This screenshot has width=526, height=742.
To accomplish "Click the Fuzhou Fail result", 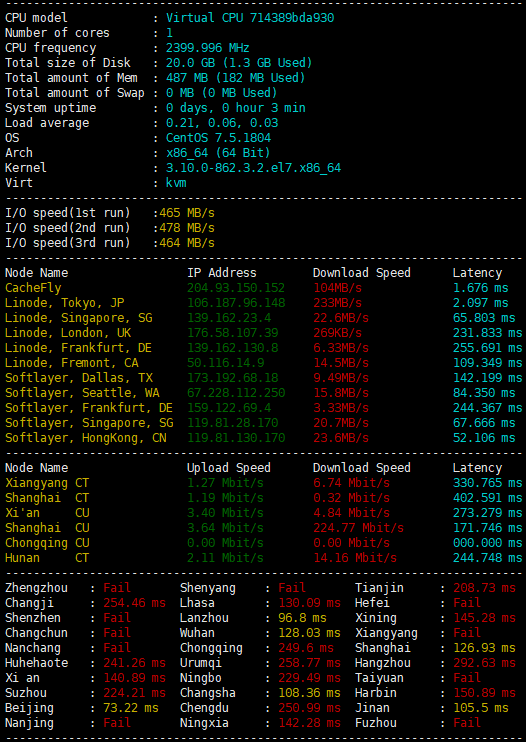I will coord(466,723).
